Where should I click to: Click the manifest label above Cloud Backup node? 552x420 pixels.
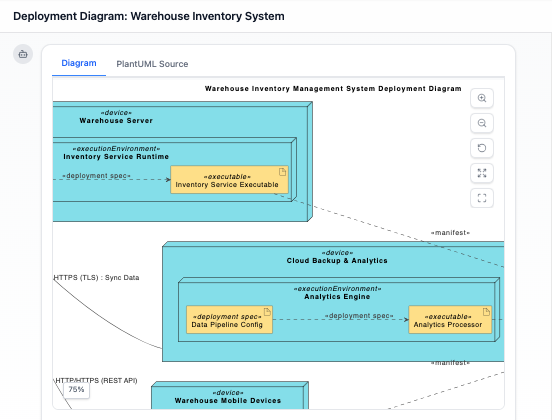pyautogui.click(x=450, y=233)
